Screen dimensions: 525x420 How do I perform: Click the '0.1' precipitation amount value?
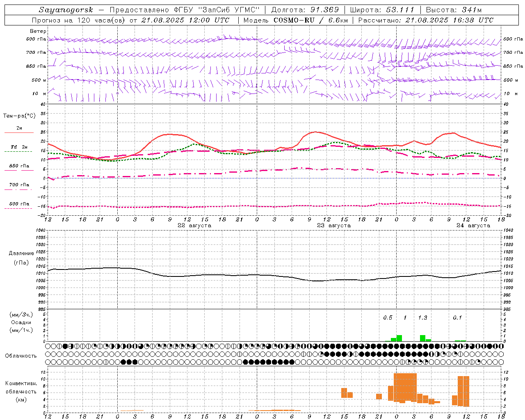(x=457, y=318)
